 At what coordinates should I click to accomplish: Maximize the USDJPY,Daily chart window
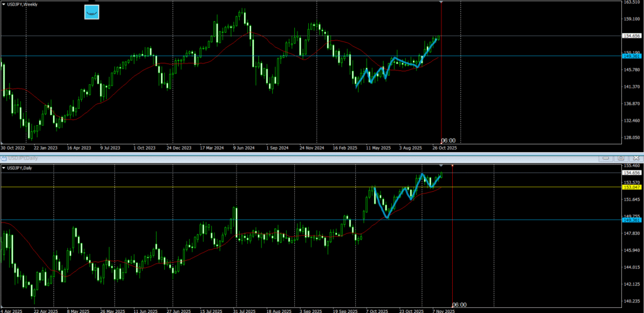coord(621,158)
